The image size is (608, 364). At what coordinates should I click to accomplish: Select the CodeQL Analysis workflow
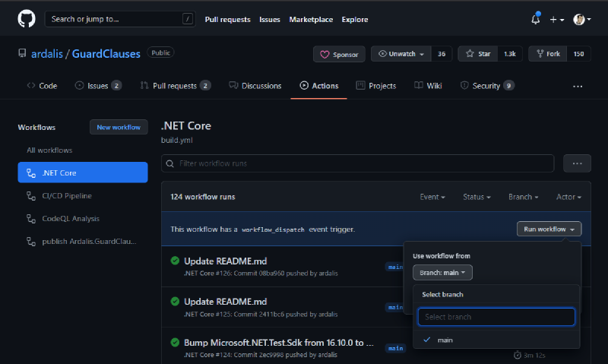pyautogui.click(x=83, y=219)
